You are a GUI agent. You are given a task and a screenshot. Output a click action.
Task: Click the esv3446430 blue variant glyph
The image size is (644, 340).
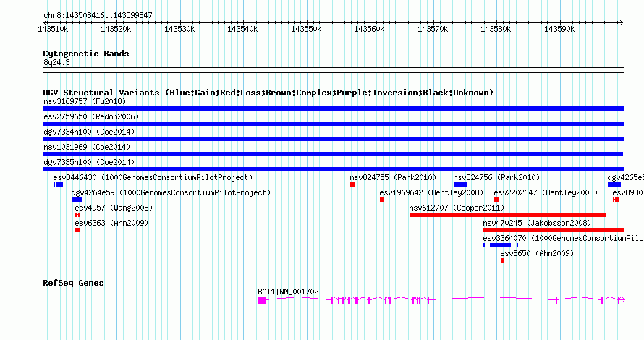pyautogui.click(x=59, y=184)
